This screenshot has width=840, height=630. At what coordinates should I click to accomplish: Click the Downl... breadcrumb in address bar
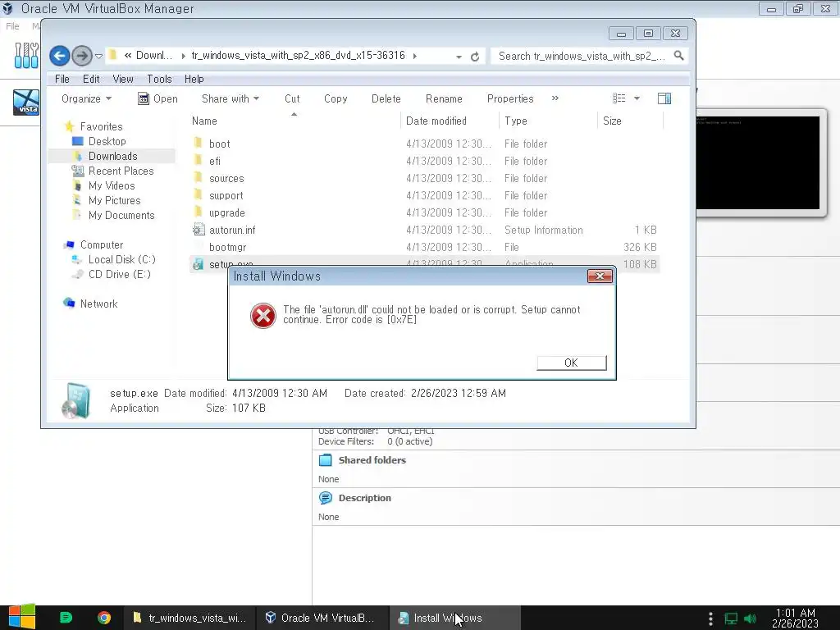coord(154,55)
